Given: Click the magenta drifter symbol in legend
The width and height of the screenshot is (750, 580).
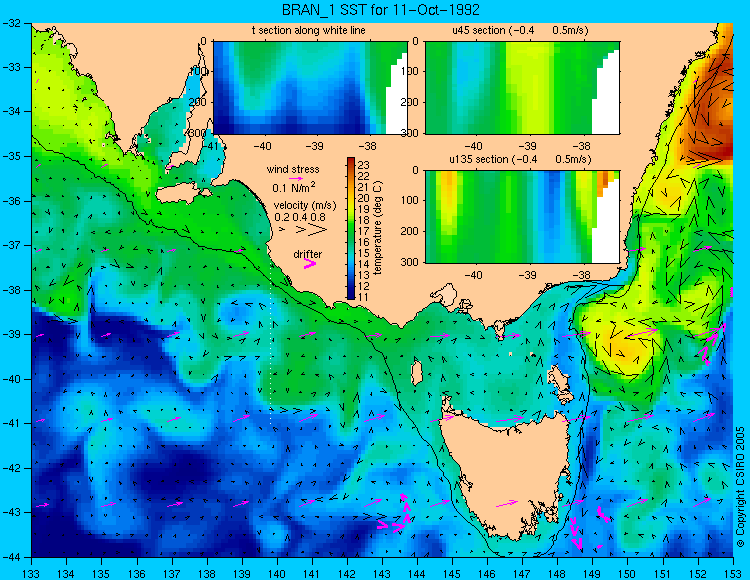Looking at the screenshot, I should click(x=309, y=263).
